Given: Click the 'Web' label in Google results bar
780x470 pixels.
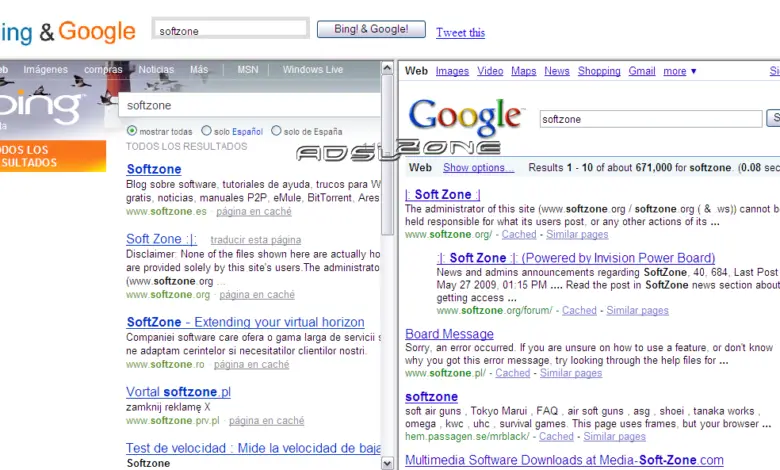Looking at the screenshot, I should click(420, 168).
